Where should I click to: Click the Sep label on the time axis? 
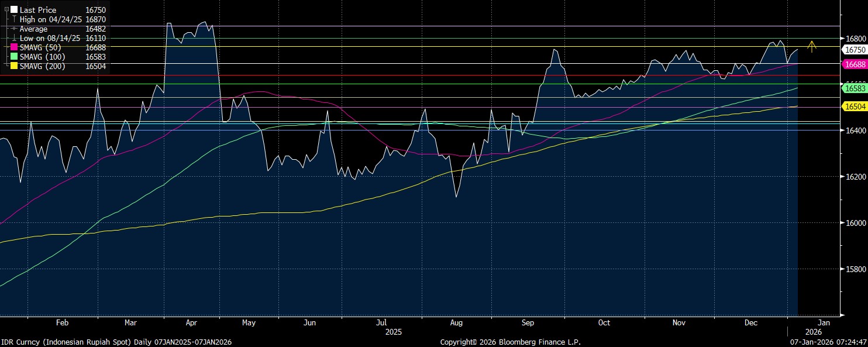tap(528, 322)
